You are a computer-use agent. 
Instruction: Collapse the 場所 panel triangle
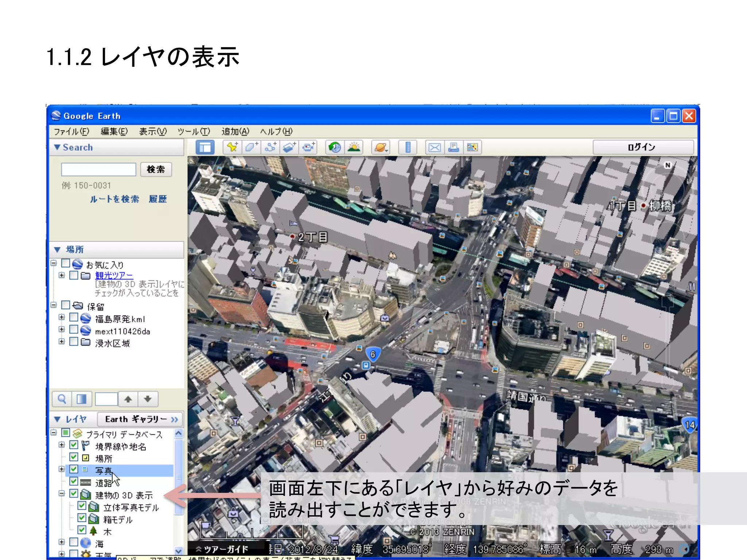tap(57, 250)
